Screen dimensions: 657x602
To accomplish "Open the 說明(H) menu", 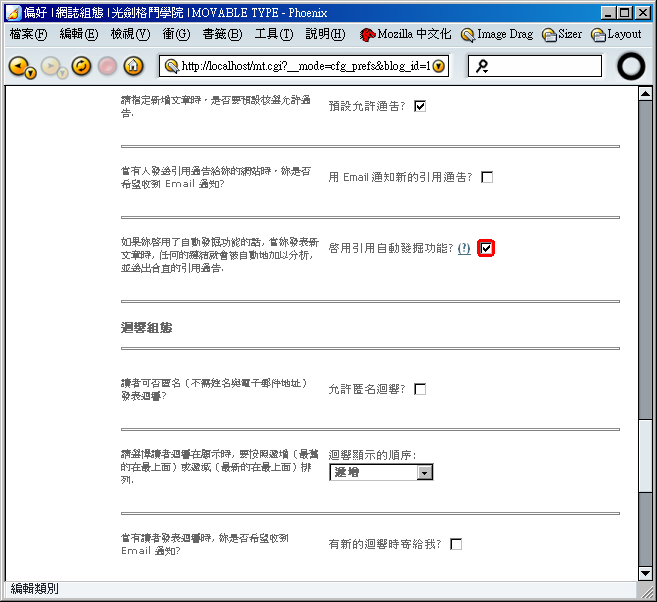I will pyautogui.click(x=325, y=34).
